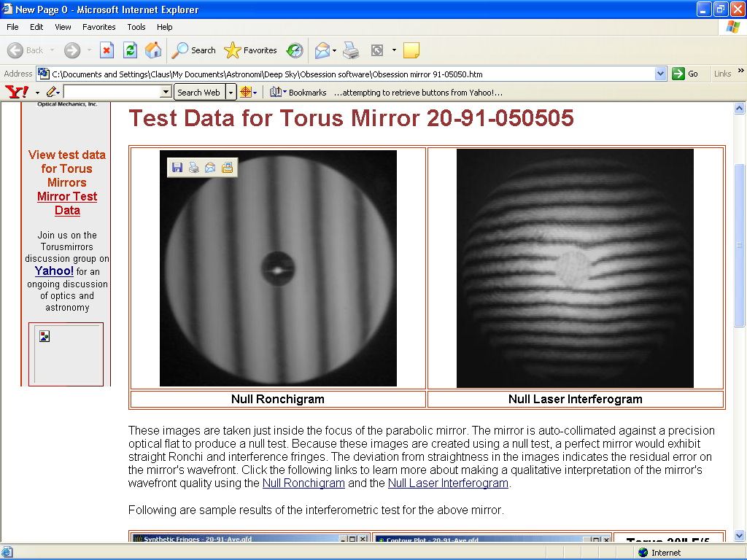
Task: Click the Internet zone globe in the status bar
Action: 643,553
